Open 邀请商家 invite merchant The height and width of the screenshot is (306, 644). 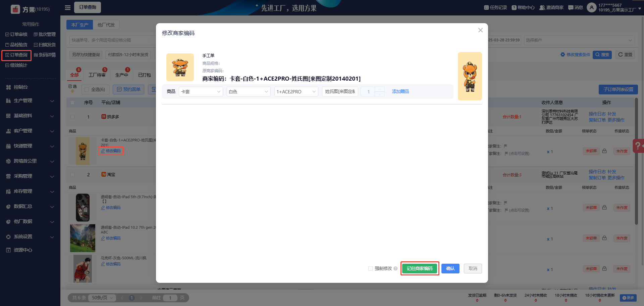(x=551, y=7)
